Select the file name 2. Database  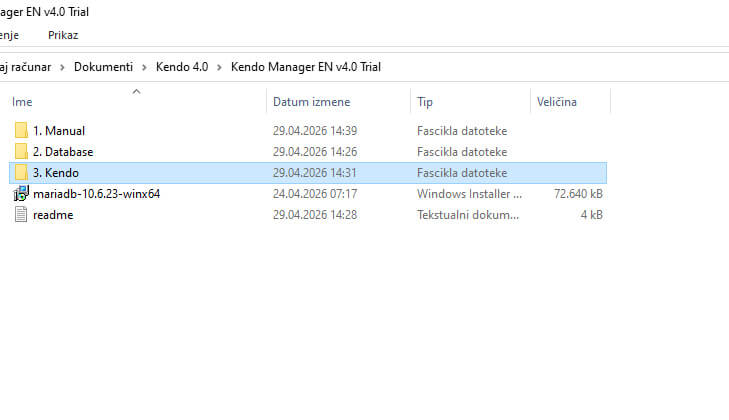[x=63, y=152]
